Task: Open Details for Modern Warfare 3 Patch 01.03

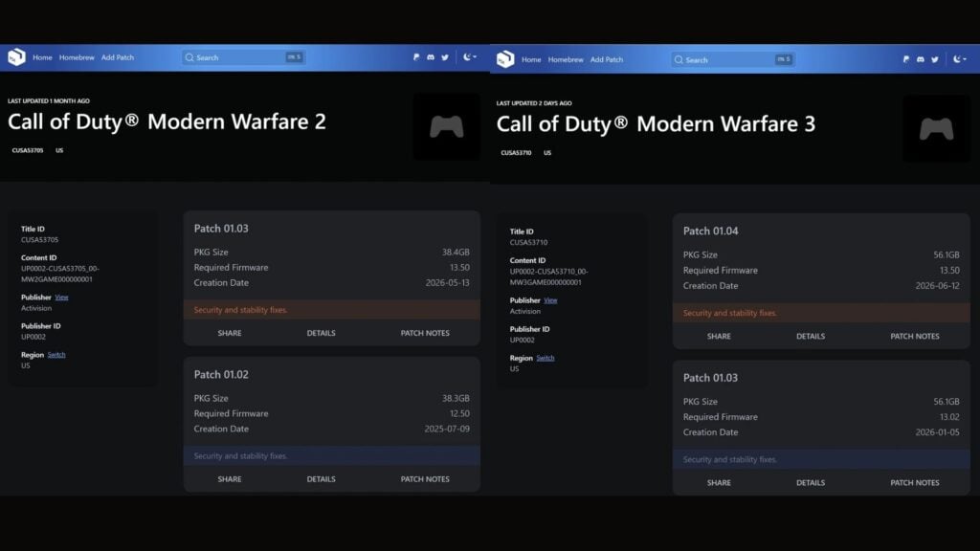Action: pyautogui.click(x=811, y=483)
